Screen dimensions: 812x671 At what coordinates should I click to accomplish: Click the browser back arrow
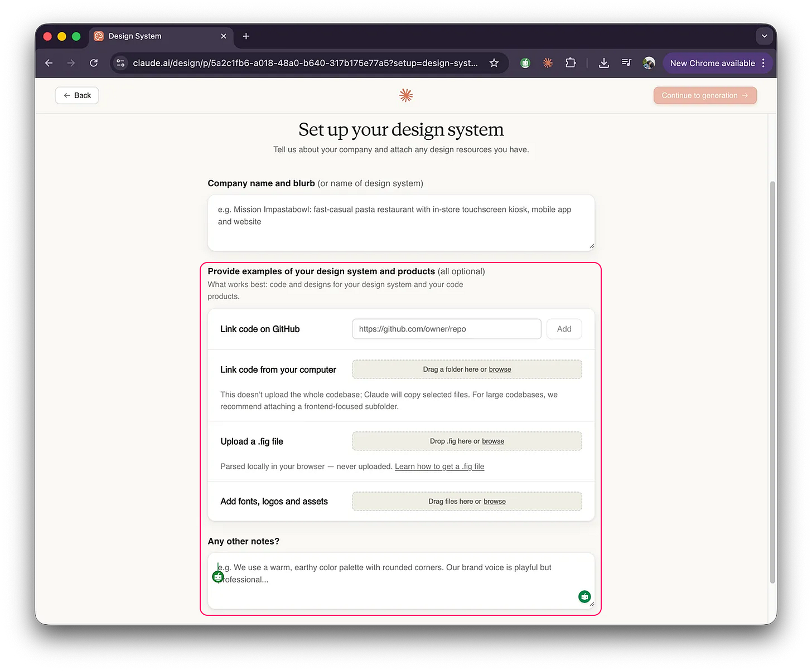tap(49, 63)
